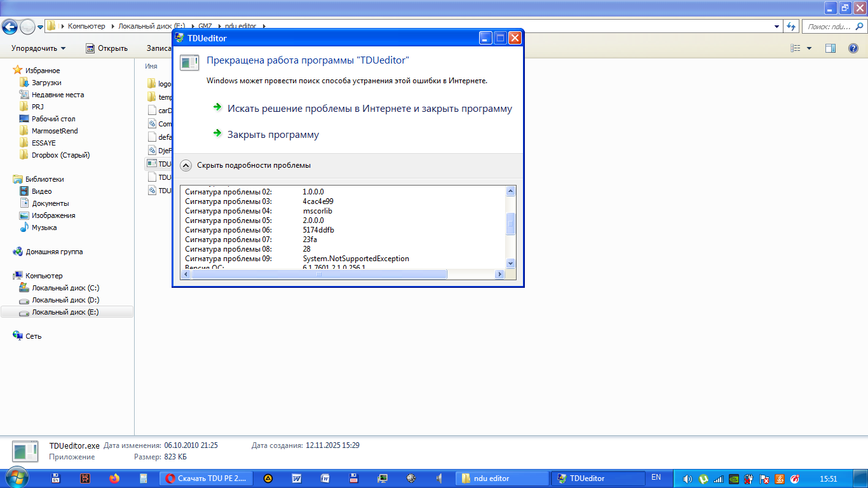Click the address bar refresh button

[x=791, y=27]
